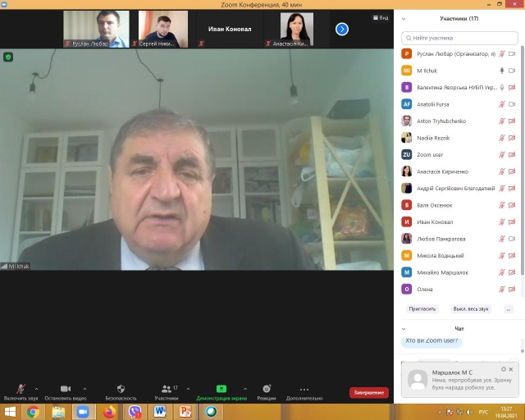
Task: Open Windows Start button
Action: click(10, 412)
